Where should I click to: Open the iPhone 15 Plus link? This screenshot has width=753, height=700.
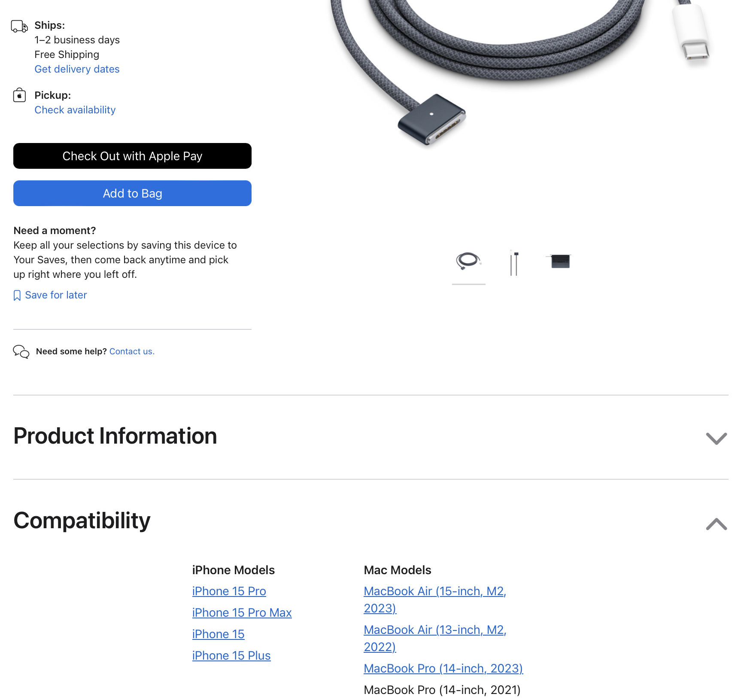click(231, 655)
